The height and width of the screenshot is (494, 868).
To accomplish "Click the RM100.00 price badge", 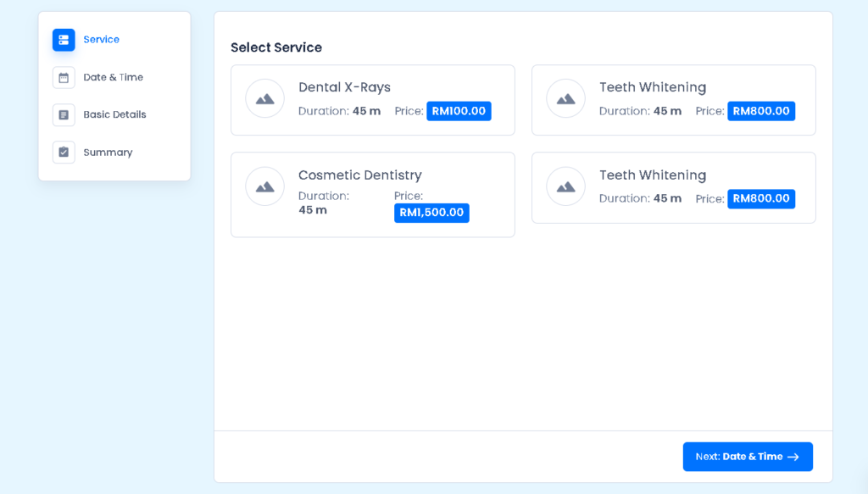I will [459, 111].
